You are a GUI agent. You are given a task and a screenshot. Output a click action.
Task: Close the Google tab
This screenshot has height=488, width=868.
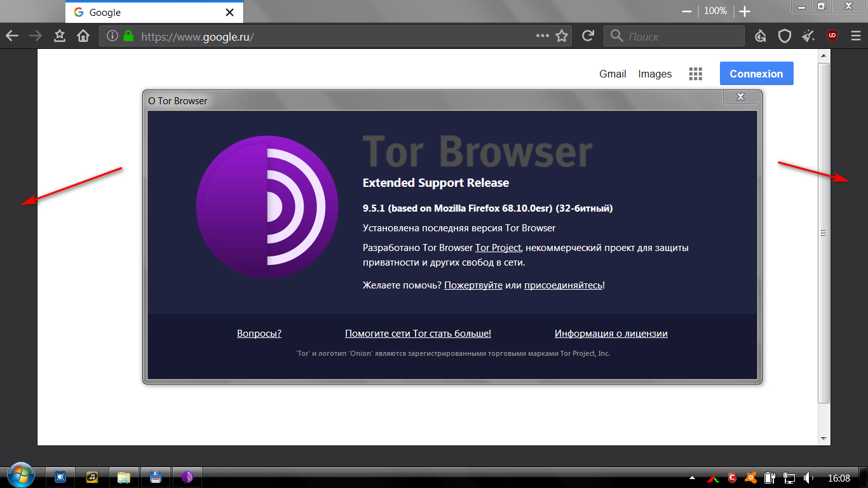[x=229, y=12]
